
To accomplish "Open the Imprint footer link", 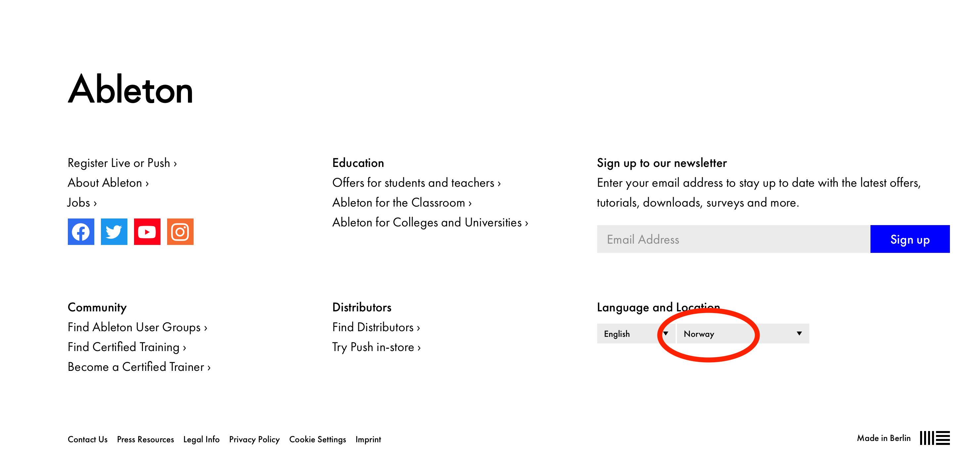I will coord(368,439).
